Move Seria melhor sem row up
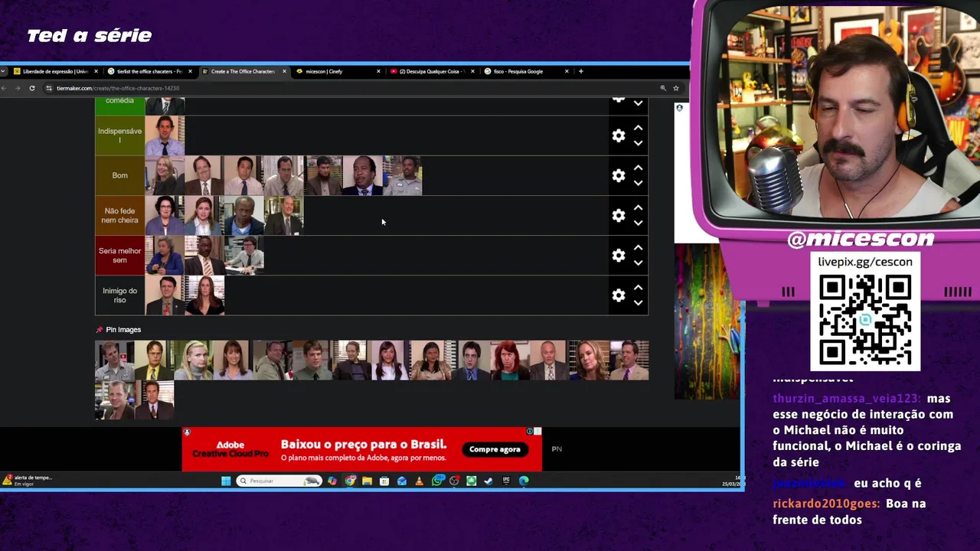The width and height of the screenshot is (980, 551). click(638, 247)
